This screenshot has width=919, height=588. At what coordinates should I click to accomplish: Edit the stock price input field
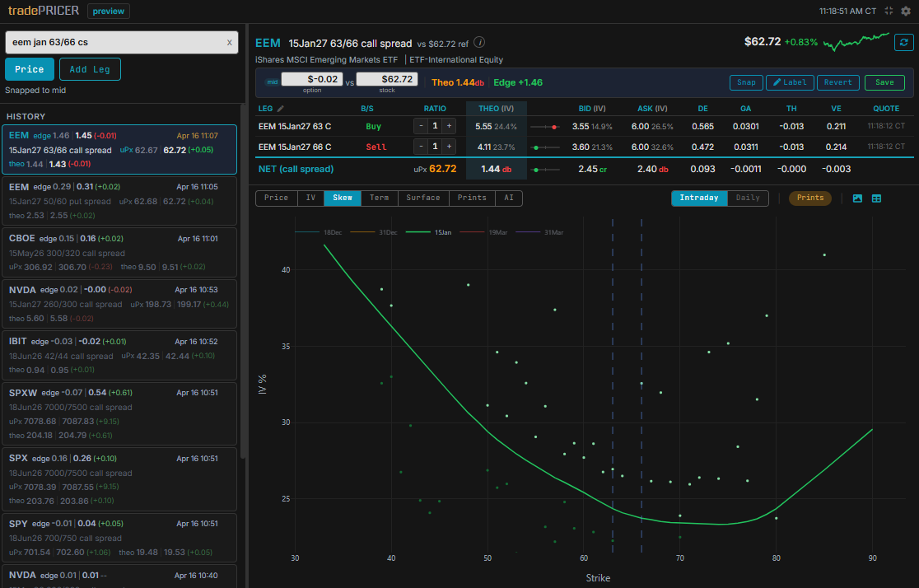click(x=387, y=79)
